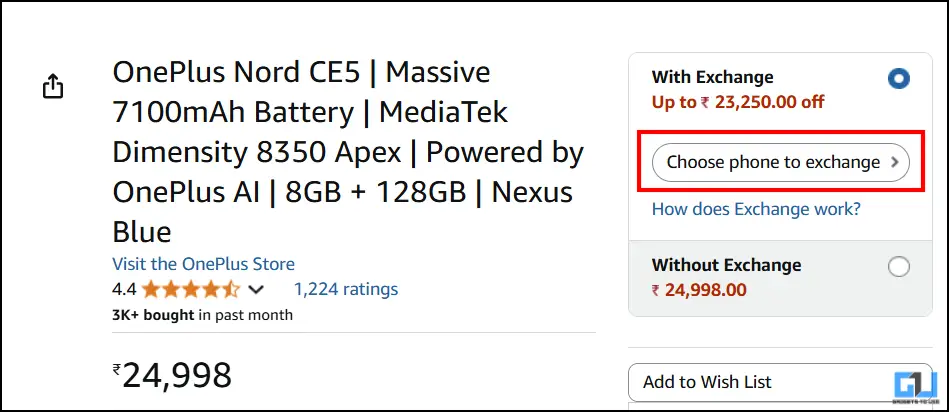Viewport: 949px width, 412px height.
Task: Click the orange star rating icons
Action: [x=190, y=290]
